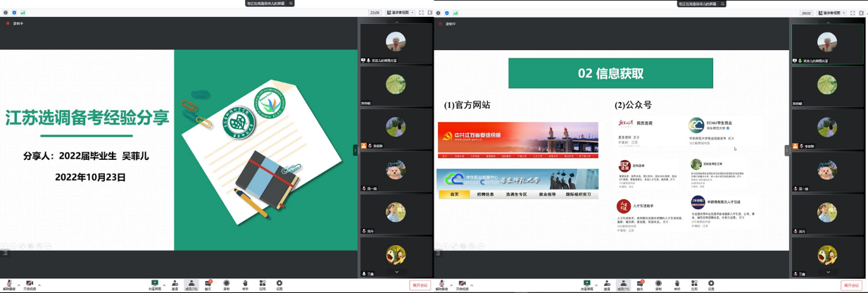The width and height of the screenshot is (868, 293).
Task: Turn on video in left meeting window
Action: coord(30,284)
